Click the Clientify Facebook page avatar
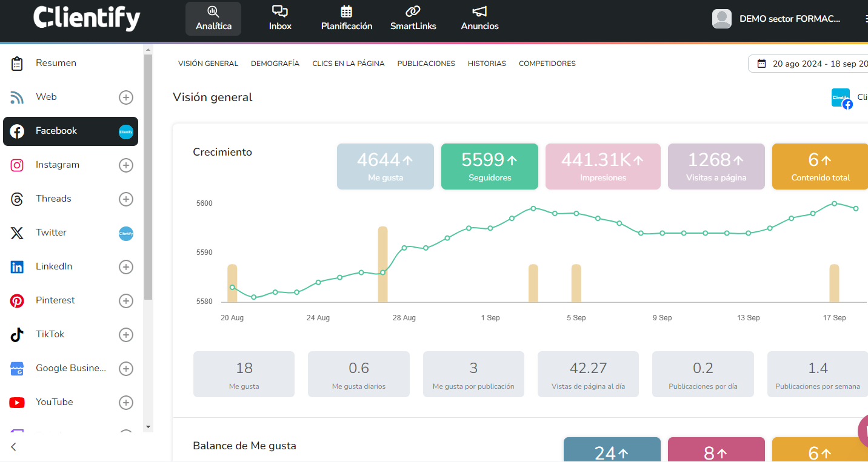868x462 pixels. click(x=841, y=98)
